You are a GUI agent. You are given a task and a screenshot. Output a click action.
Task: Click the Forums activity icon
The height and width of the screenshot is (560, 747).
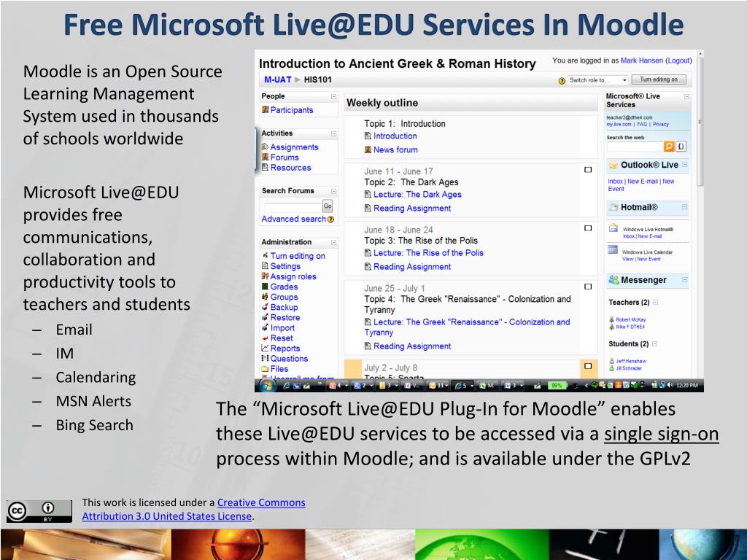tap(265, 157)
